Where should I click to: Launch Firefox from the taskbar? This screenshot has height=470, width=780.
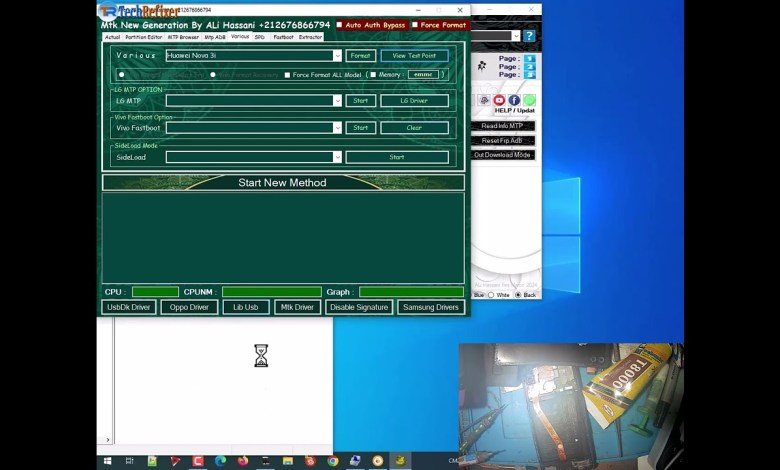(x=243, y=461)
